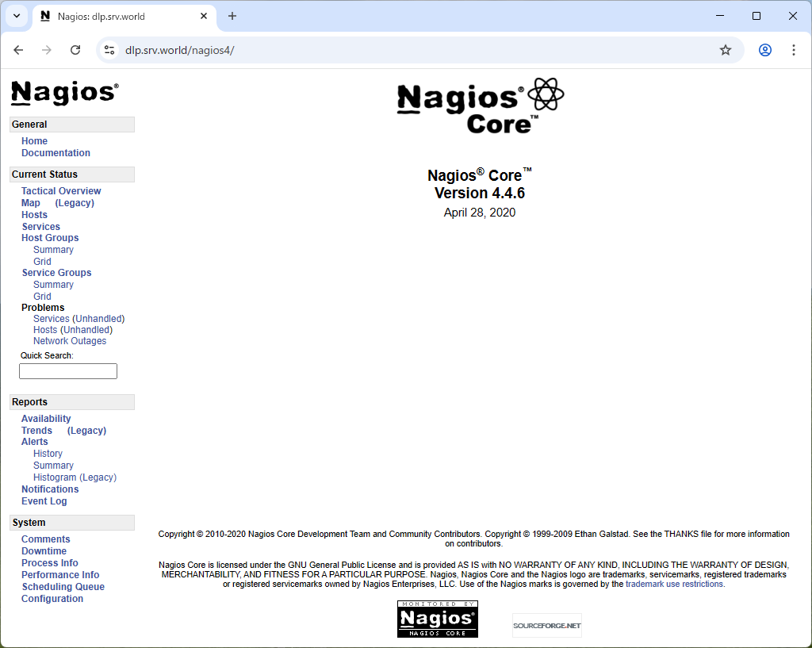Open a new tab with plus button
812x648 pixels.
tap(232, 16)
